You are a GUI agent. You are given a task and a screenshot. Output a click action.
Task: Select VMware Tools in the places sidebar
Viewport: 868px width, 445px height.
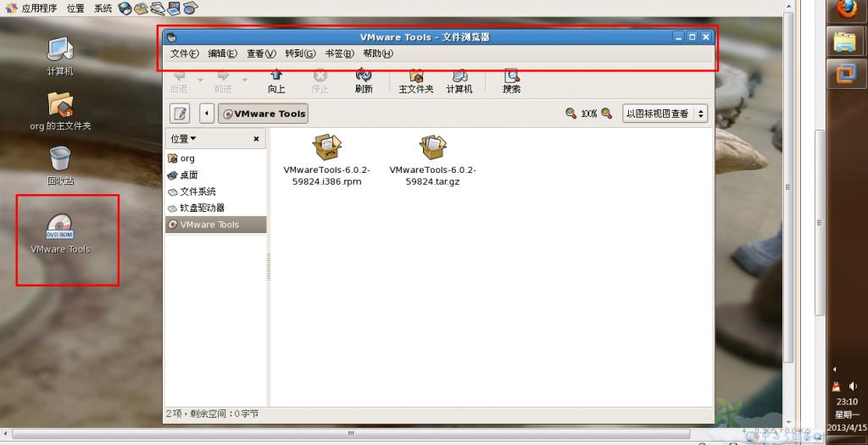216,225
